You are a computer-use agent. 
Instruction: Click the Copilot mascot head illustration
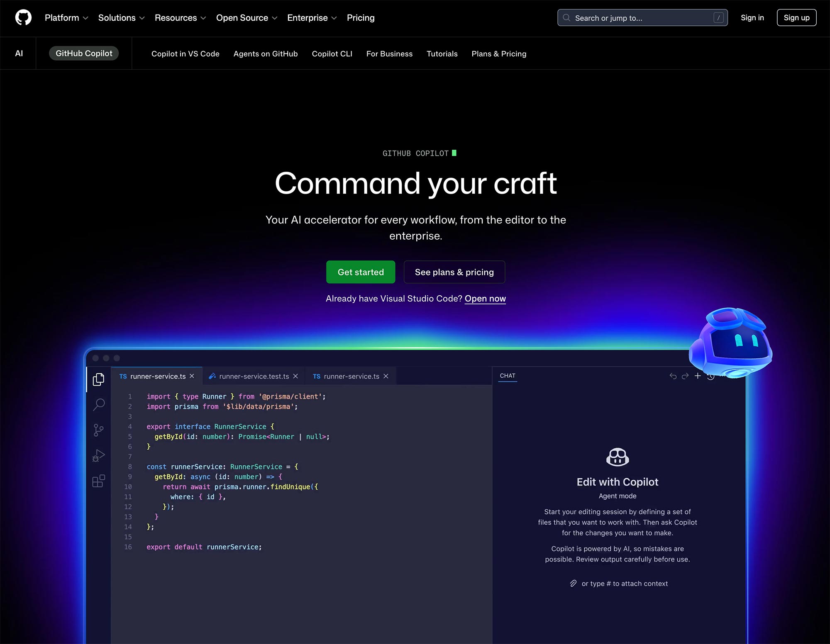(x=731, y=342)
